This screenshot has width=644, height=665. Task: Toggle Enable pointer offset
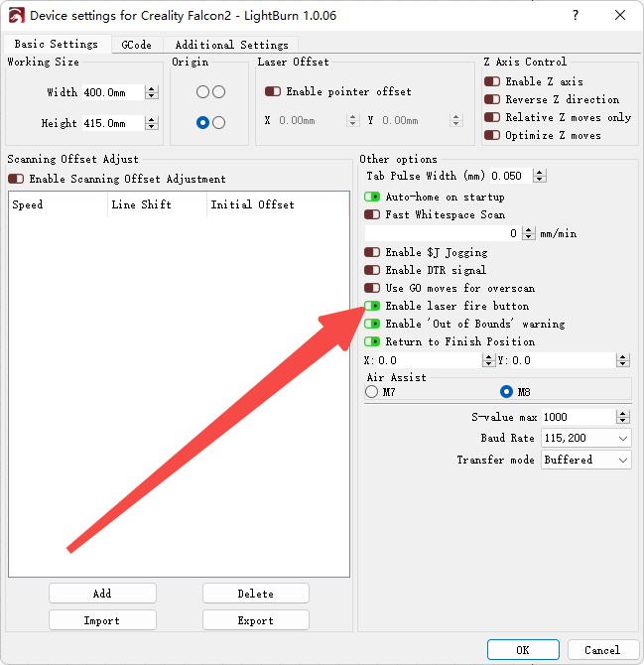[273, 91]
